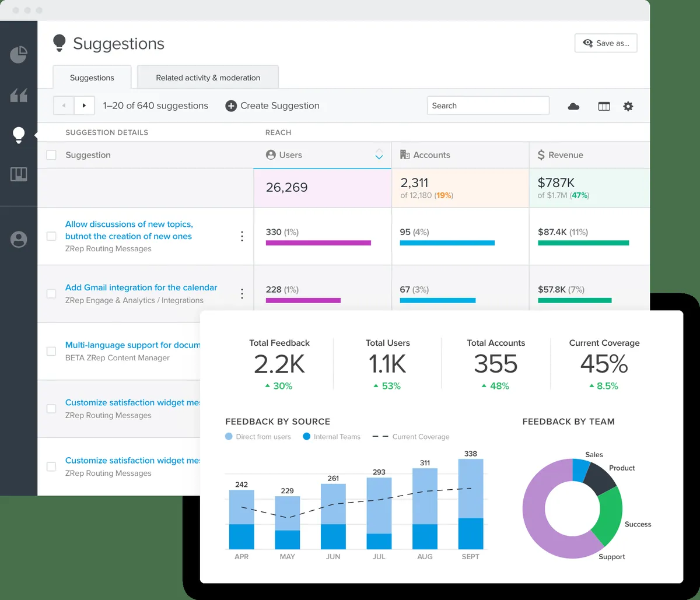Switch to Related activity & moderation tab
This screenshot has width=700, height=600.
pyautogui.click(x=208, y=78)
